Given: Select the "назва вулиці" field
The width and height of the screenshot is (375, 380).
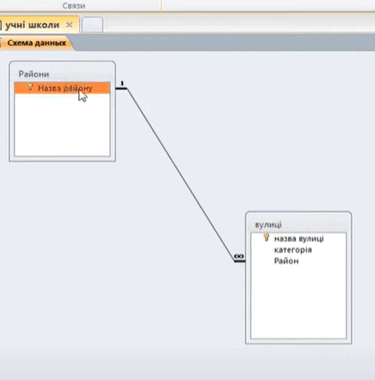Looking at the screenshot, I should [299, 239].
